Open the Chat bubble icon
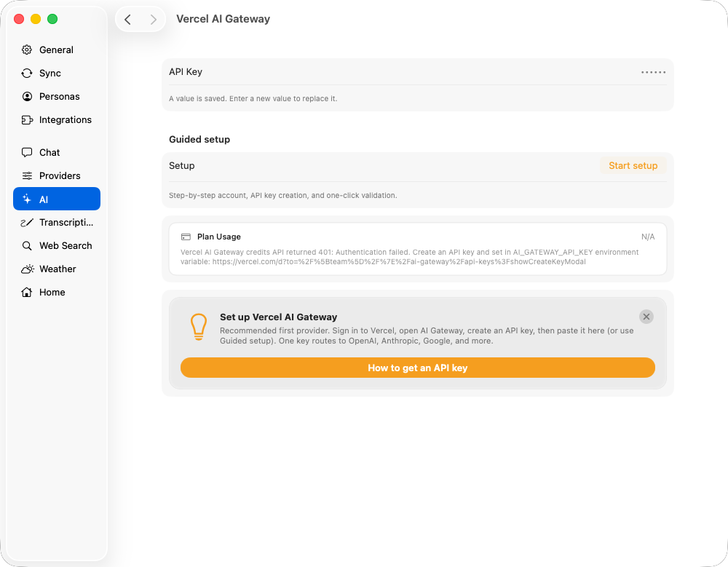 (x=27, y=152)
